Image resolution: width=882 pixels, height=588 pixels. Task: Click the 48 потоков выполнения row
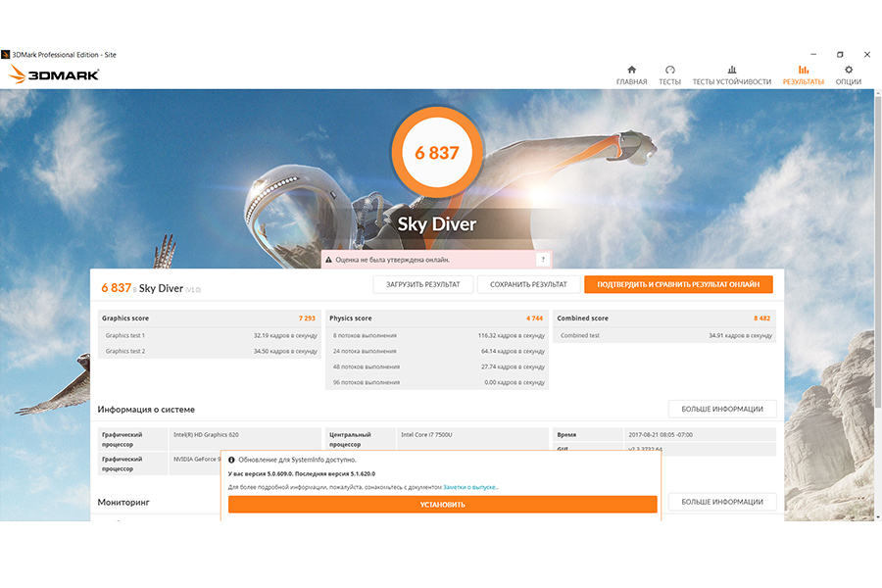click(437, 367)
